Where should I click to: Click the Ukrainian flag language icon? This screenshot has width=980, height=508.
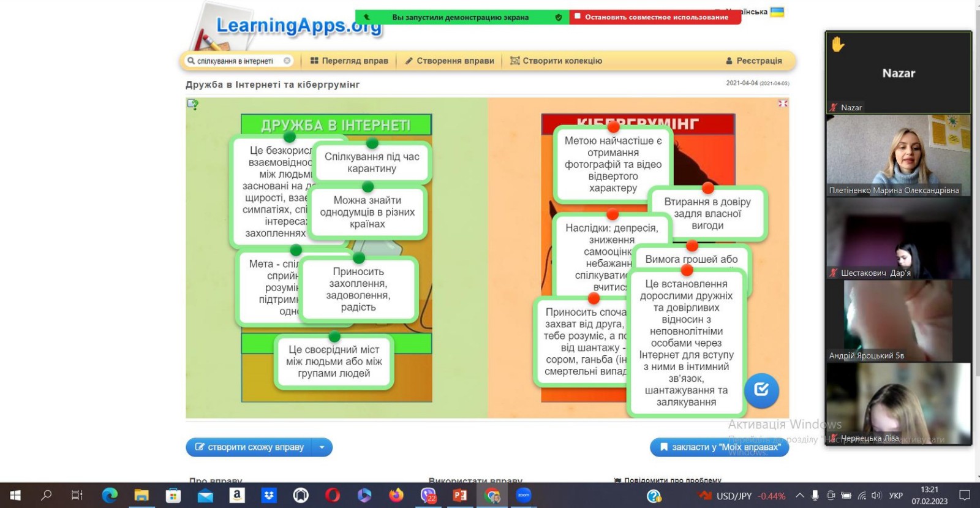[x=777, y=12]
